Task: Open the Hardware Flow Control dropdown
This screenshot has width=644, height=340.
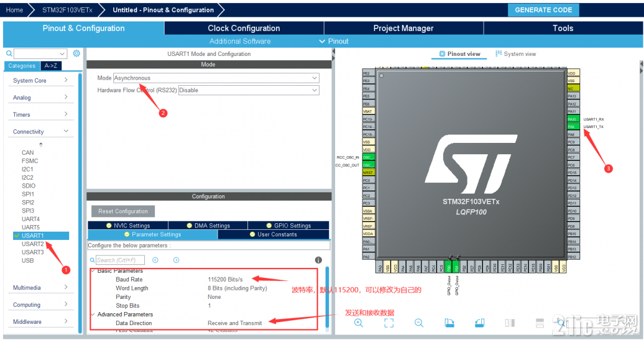Action: tap(249, 91)
